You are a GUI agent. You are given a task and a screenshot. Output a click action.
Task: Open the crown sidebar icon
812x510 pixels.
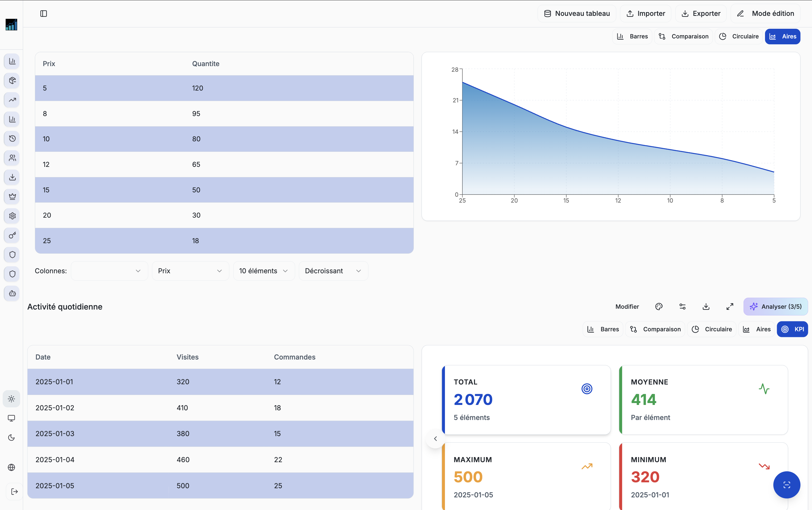[x=12, y=197]
